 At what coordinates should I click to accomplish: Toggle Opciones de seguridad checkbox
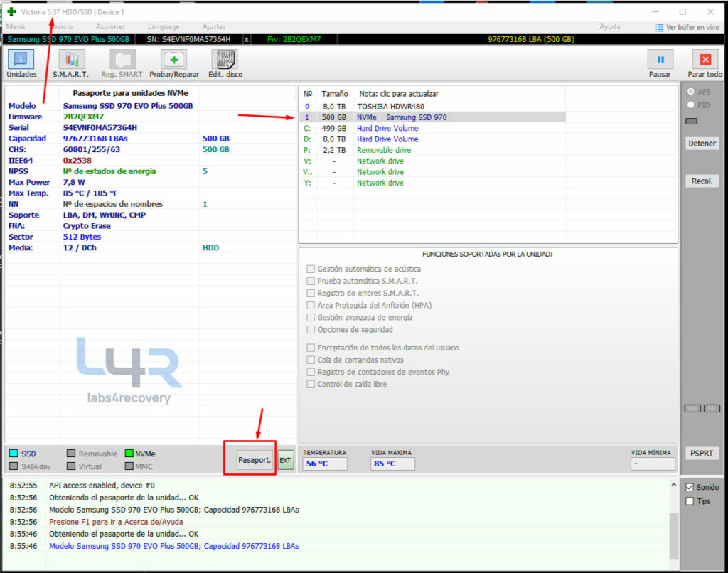311,330
